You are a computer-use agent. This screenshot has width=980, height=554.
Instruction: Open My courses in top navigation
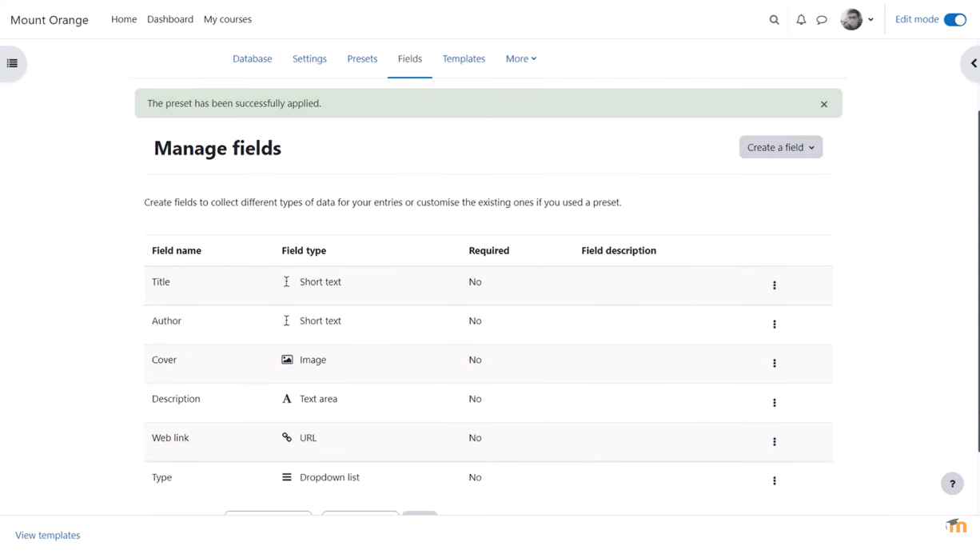(227, 19)
